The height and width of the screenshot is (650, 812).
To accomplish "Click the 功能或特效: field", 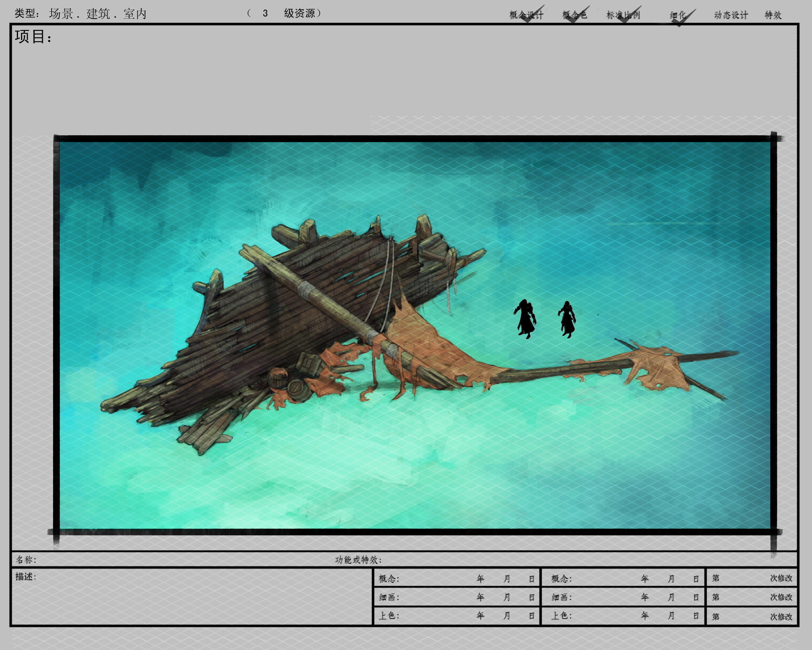I will click(565, 559).
